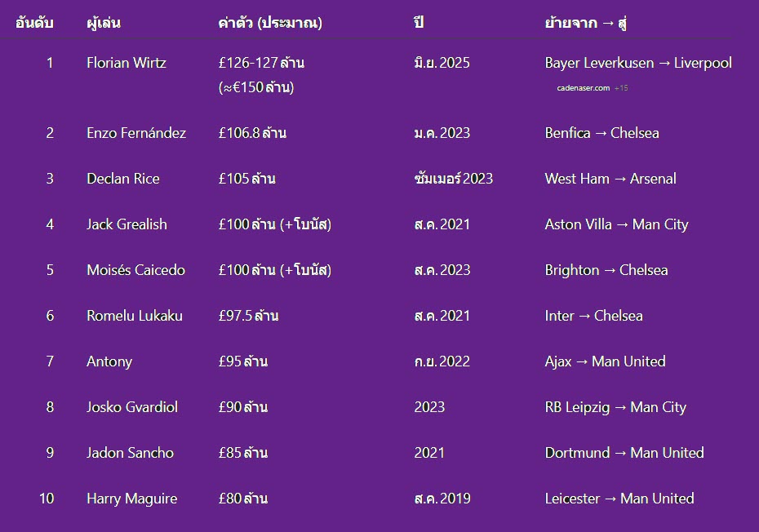The width and height of the screenshot is (759, 532).
Task: Click the ผู้เล่น player column header
Action: [104, 22]
